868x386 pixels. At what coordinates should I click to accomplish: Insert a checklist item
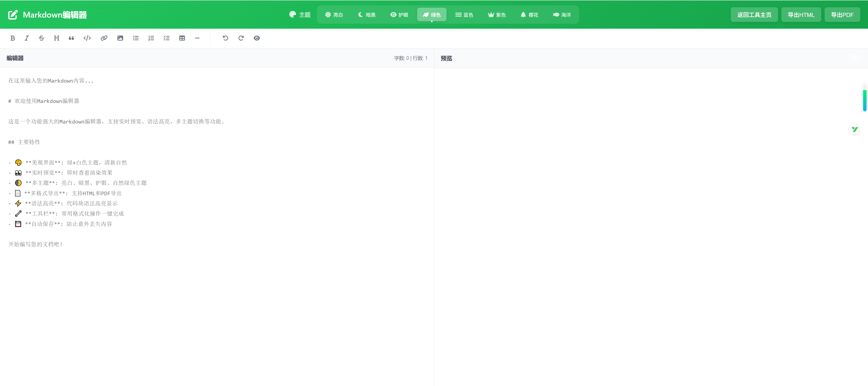tap(166, 38)
